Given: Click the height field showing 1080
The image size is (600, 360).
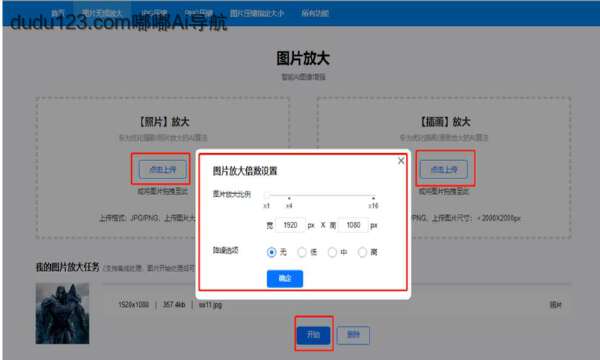Looking at the screenshot, I should point(353,225).
